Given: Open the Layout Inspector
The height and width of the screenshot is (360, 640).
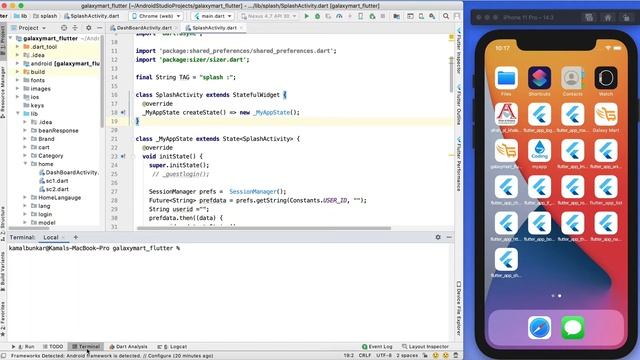Looking at the screenshot, I should pos(425,347).
